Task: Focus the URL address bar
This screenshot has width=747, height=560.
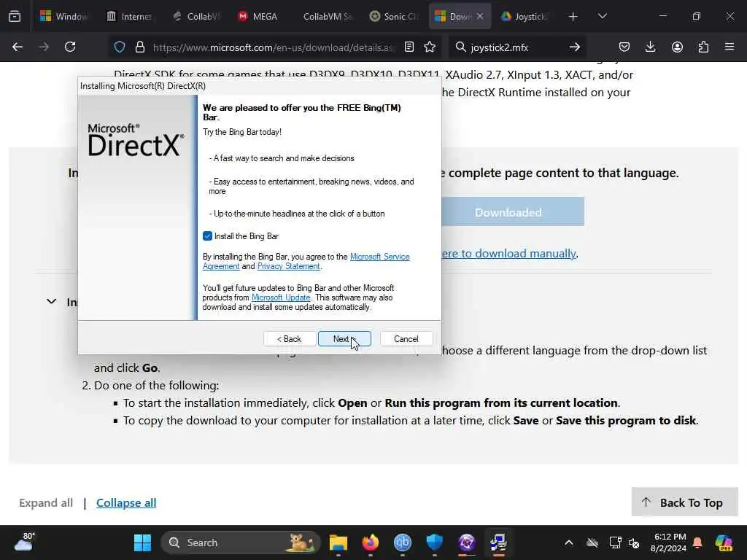Action: [274, 47]
